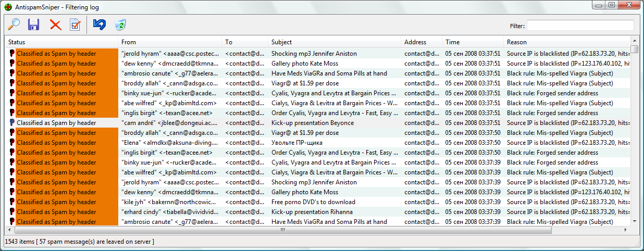Open the search magnifier tool in toolbar
Screen dimensions: 644x251
coord(14,24)
